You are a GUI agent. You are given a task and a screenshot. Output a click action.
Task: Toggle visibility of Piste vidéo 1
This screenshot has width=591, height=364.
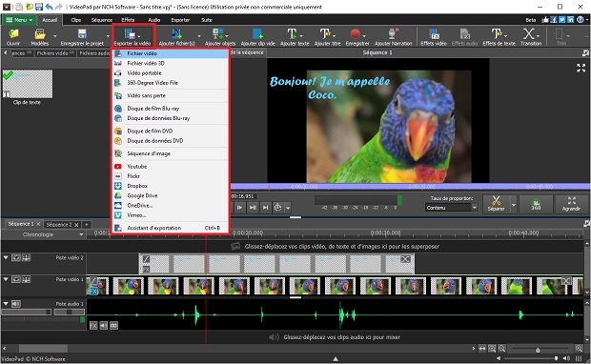coord(16,279)
